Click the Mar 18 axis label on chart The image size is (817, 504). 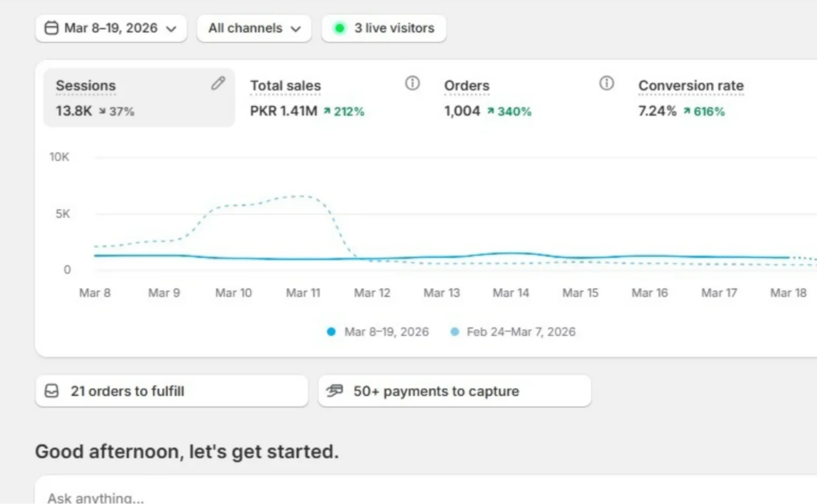click(788, 293)
